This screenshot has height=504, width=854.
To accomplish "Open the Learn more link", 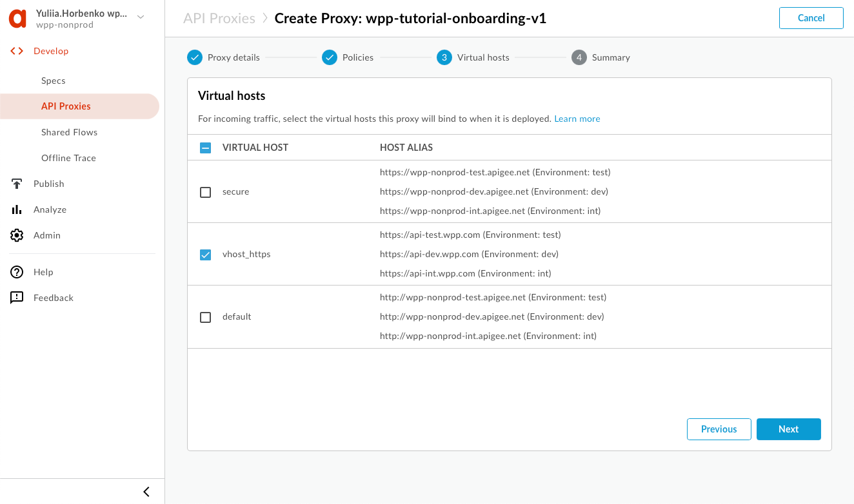I will 577,119.
